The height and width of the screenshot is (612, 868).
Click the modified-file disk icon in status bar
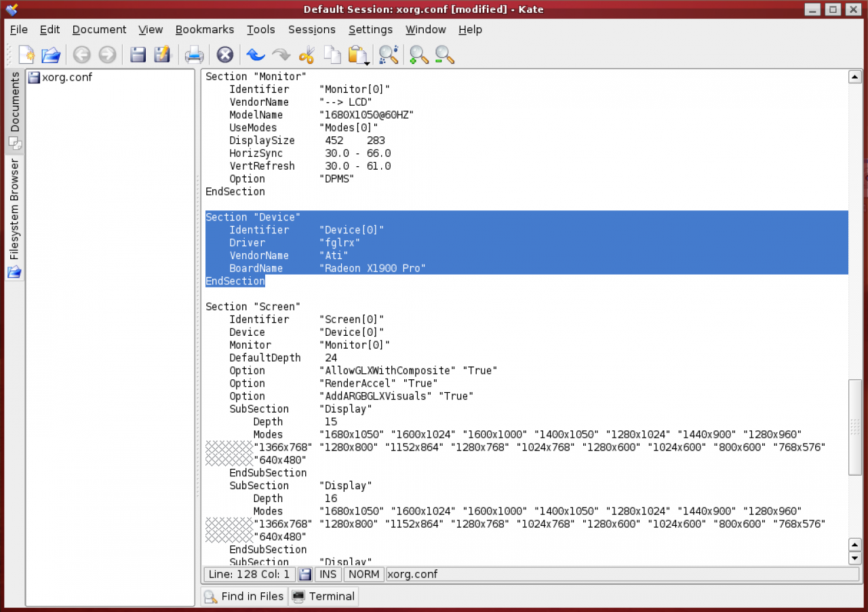point(305,574)
